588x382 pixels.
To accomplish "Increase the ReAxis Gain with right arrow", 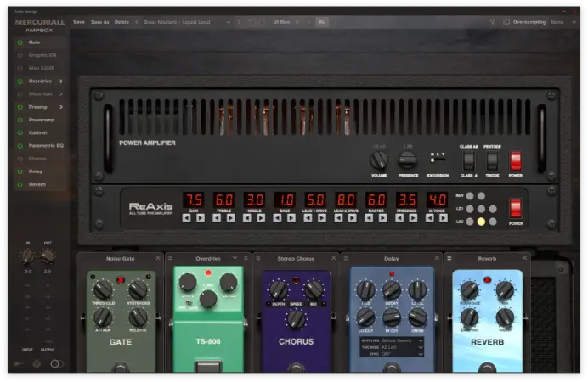I will tap(201, 217).
